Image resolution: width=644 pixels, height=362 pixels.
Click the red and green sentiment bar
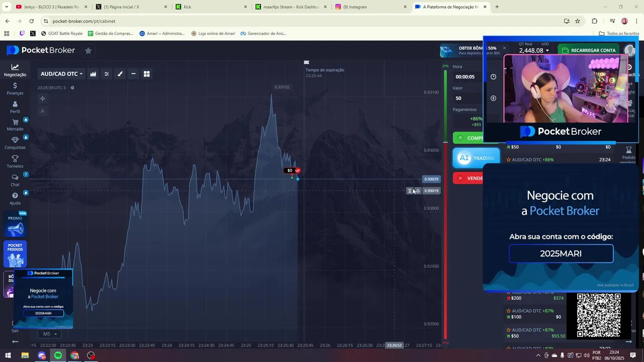(445, 205)
